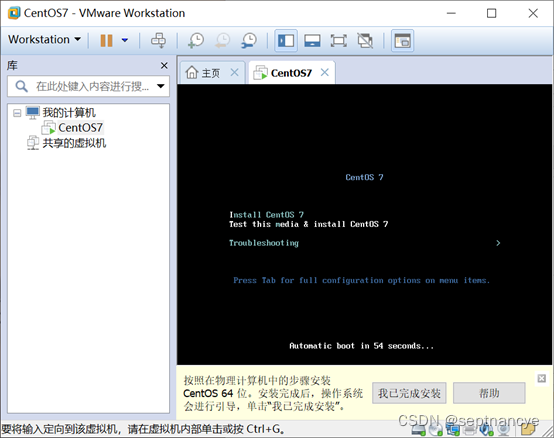Click the greyed revert to snapshot icon
This screenshot has height=438, width=554.
(x=223, y=40)
